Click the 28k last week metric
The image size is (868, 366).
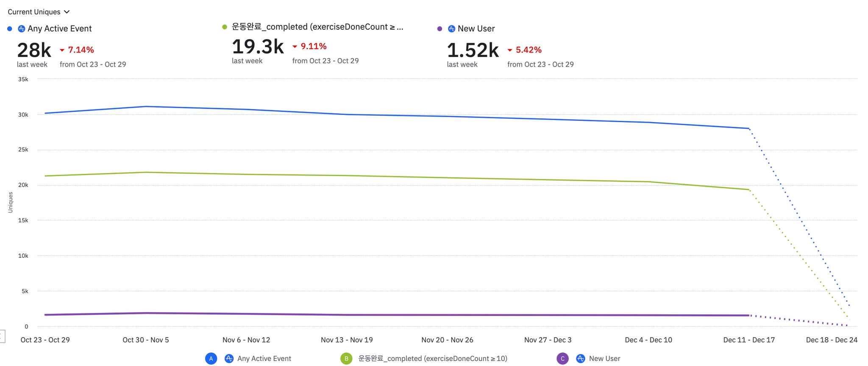[34, 50]
